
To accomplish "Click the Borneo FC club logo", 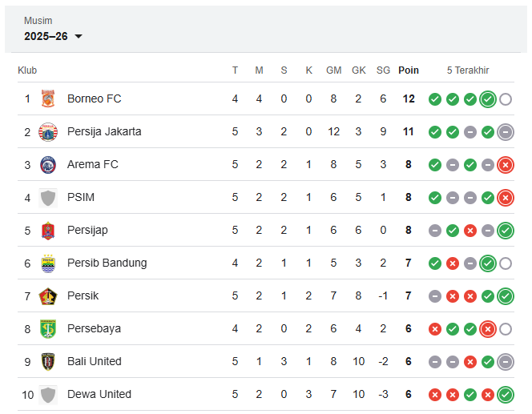I will 49,99.
